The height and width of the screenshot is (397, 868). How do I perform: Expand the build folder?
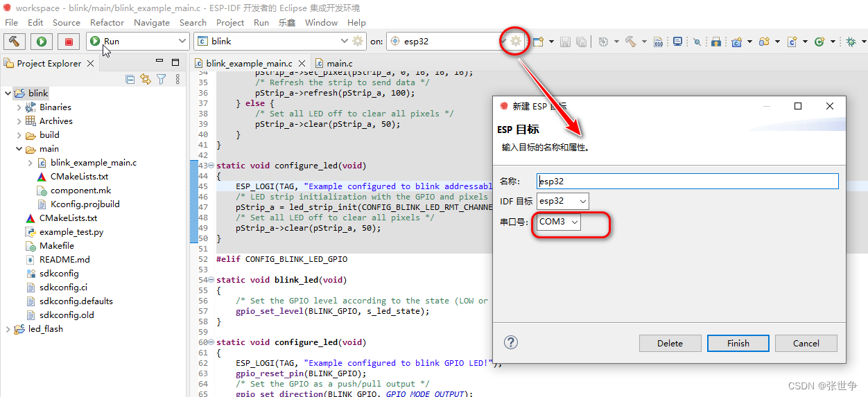pos(19,135)
